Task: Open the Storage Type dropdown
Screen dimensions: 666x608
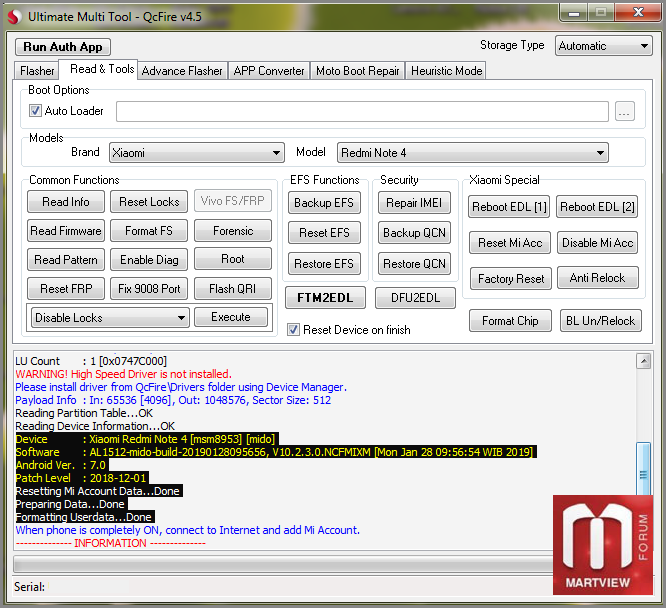Action: pyautogui.click(x=603, y=45)
